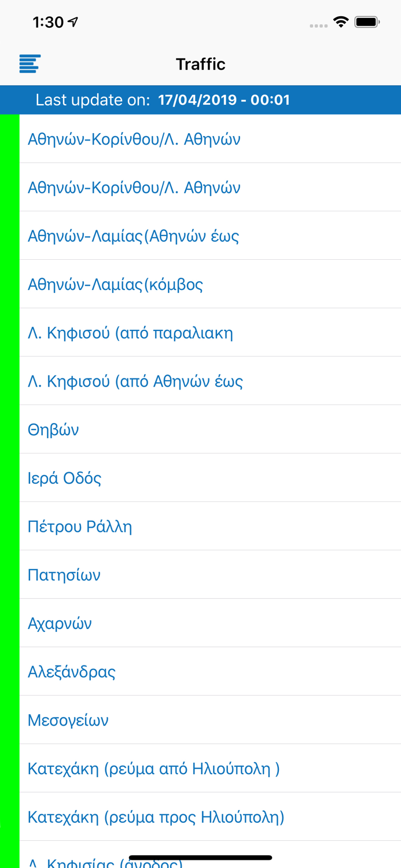Tap the Last update timestamp banner
This screenshot has width=401, height=868.
[200, 100]
